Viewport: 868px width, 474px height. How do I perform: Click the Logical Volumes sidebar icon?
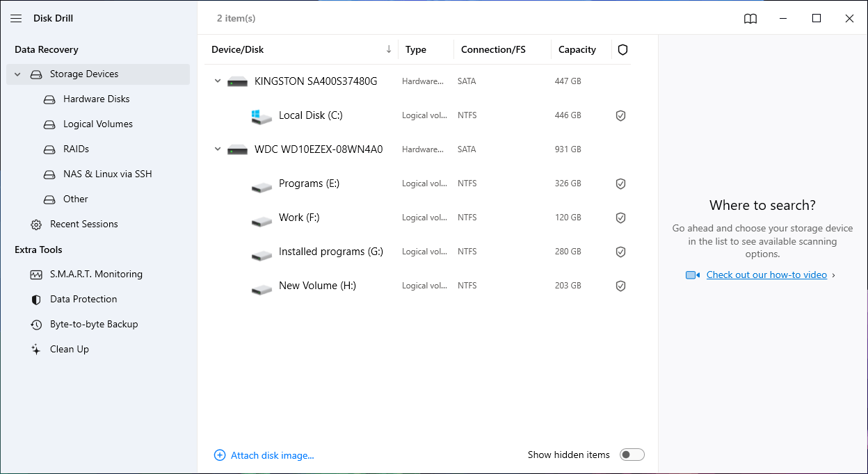coord(49,124)
